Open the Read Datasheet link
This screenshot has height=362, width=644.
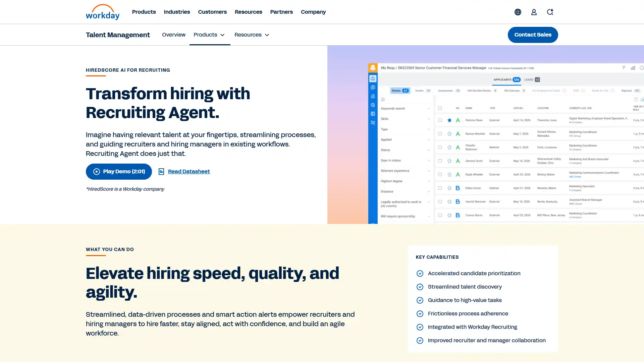pos(189,172)
